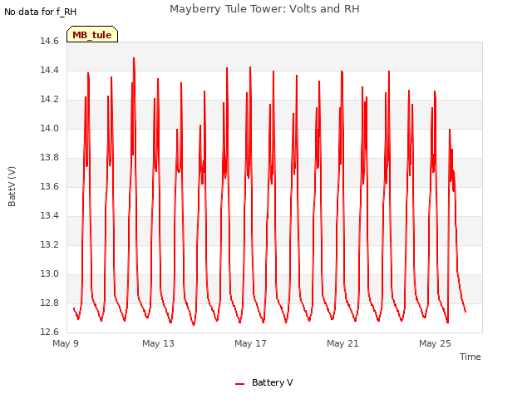Click the 12.6 y-axis value

[50, 332]
